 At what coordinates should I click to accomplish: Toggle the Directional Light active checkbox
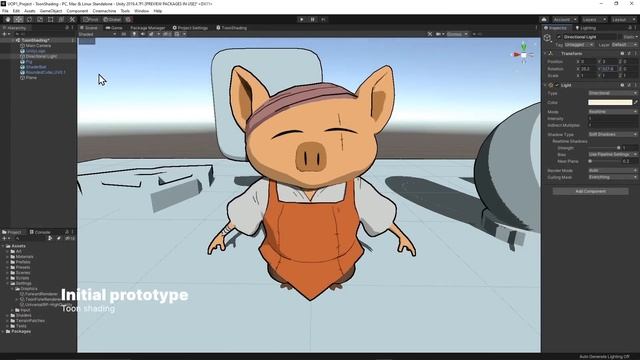tap(559, 37)
